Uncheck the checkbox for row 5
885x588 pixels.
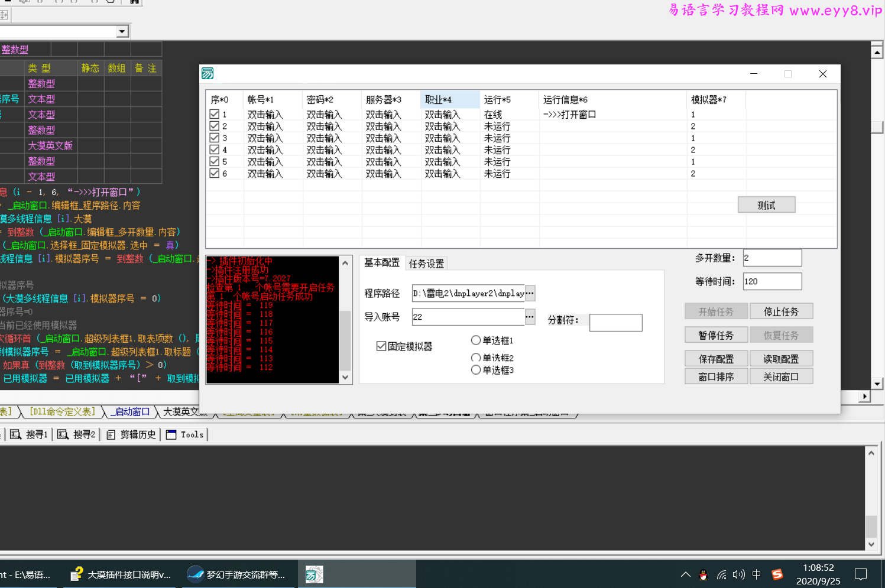pos(215,161)
